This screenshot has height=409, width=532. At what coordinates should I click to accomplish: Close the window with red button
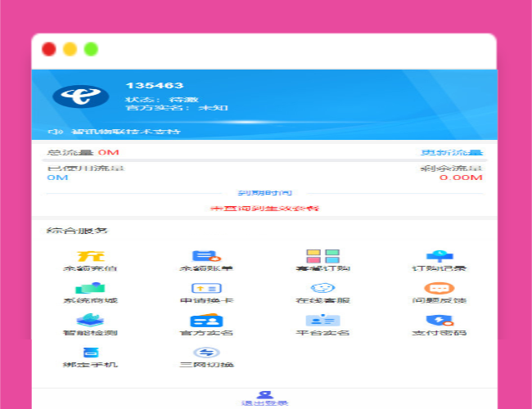[x=49, y=49]
